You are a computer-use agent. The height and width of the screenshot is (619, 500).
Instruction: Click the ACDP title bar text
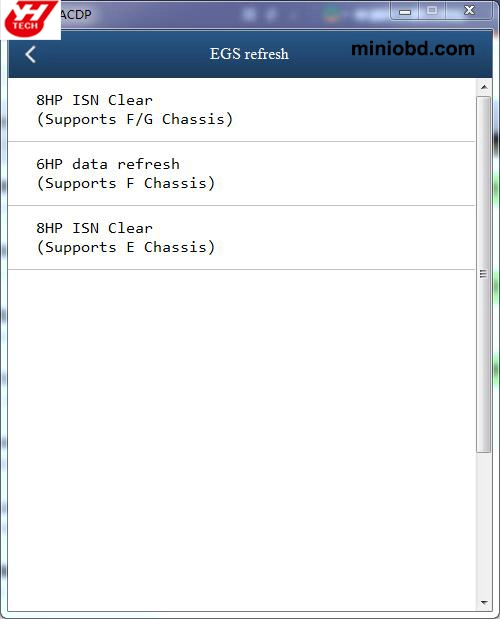[76, 15]
